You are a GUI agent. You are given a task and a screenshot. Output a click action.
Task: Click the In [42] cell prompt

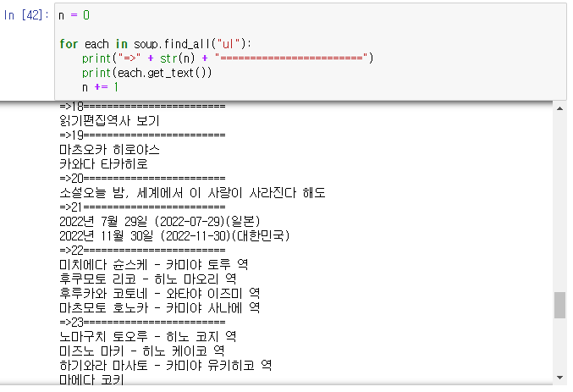point(26,15)
